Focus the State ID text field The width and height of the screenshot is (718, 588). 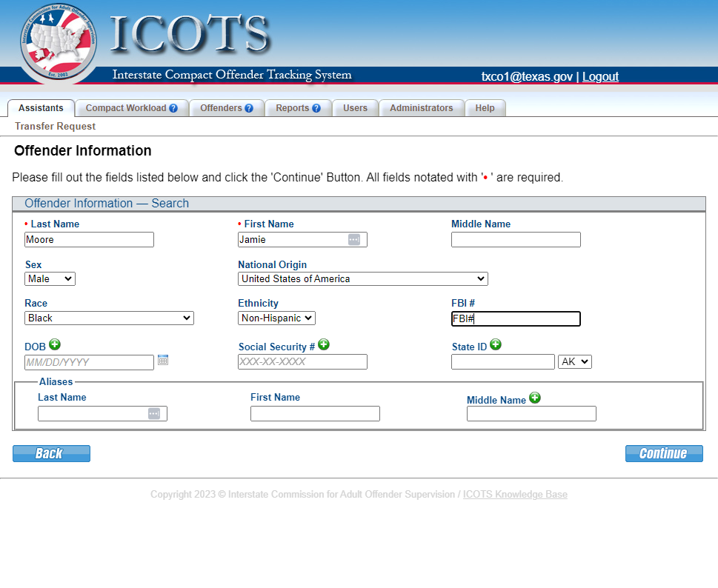coord(503,361)
